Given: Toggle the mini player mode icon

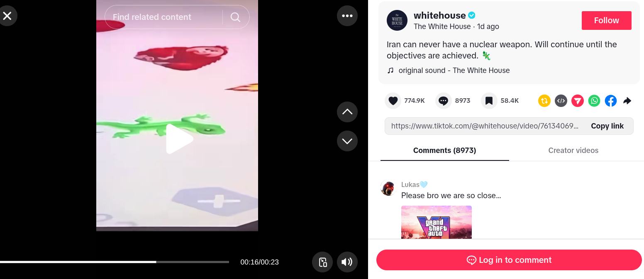Looking at the screenshot, I should pos(322,262).
